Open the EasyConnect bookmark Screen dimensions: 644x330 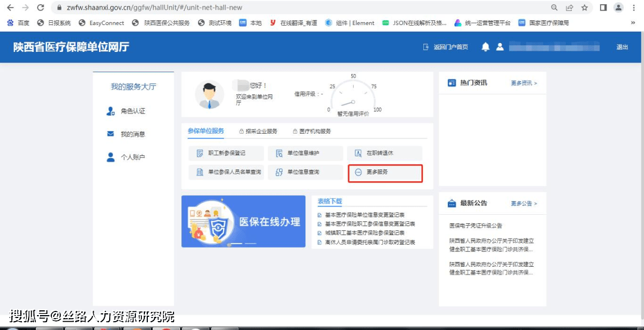tap(101, 23)
